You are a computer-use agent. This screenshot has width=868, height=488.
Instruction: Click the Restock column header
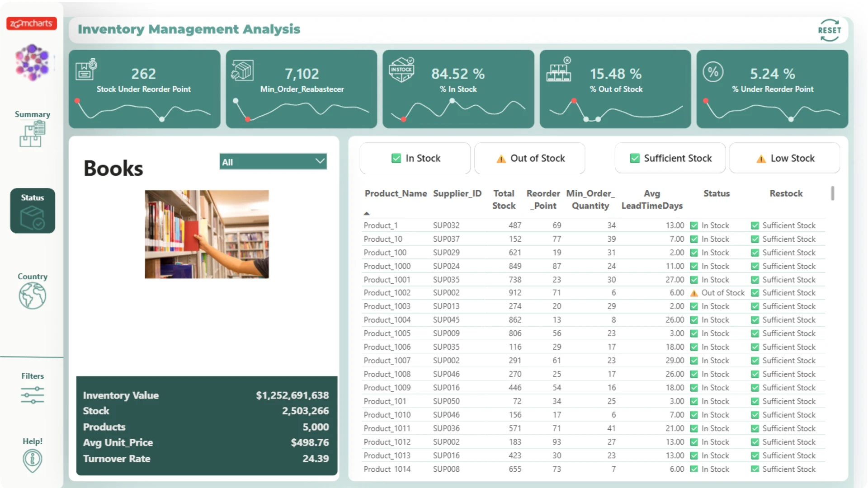786,193
